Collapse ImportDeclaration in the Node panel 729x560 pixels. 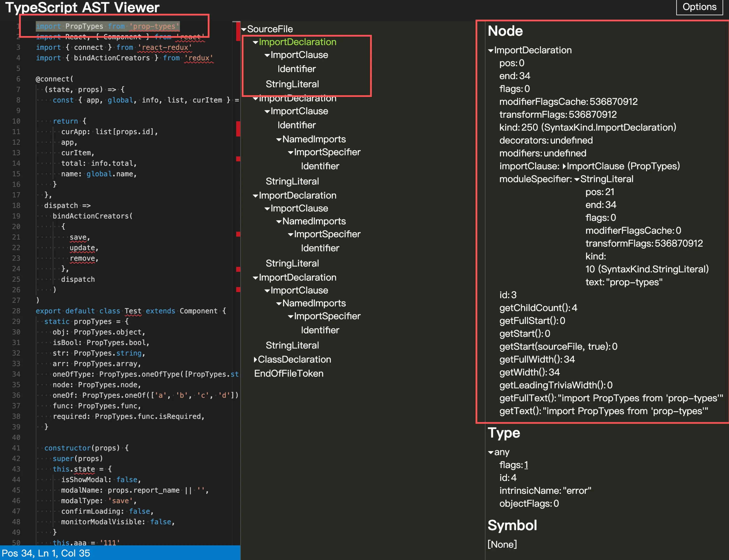pyautogui.click(x=491, y=50)
